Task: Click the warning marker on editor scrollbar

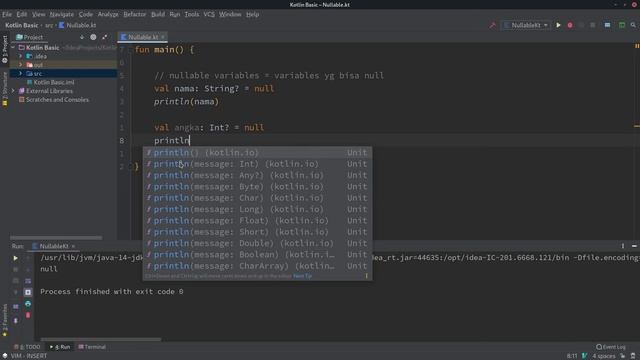Action: point(636,127)
